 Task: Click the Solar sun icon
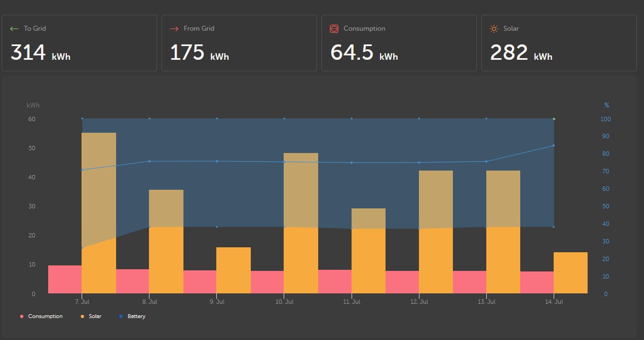(494, 29)
